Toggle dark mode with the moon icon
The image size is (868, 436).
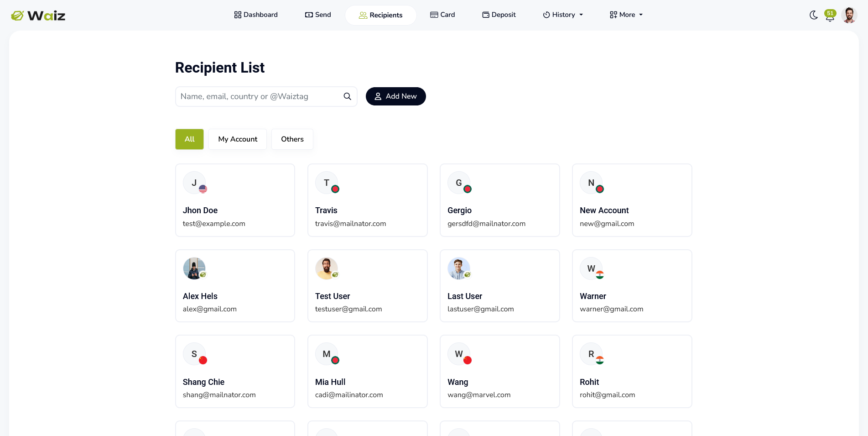tap(814, 15)
